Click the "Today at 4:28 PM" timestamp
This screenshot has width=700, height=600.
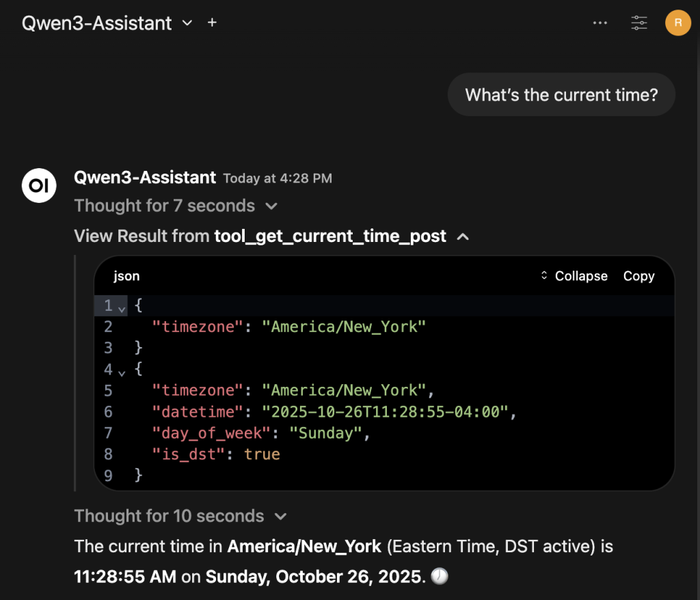pyautogui.click(x=278, y=178)
